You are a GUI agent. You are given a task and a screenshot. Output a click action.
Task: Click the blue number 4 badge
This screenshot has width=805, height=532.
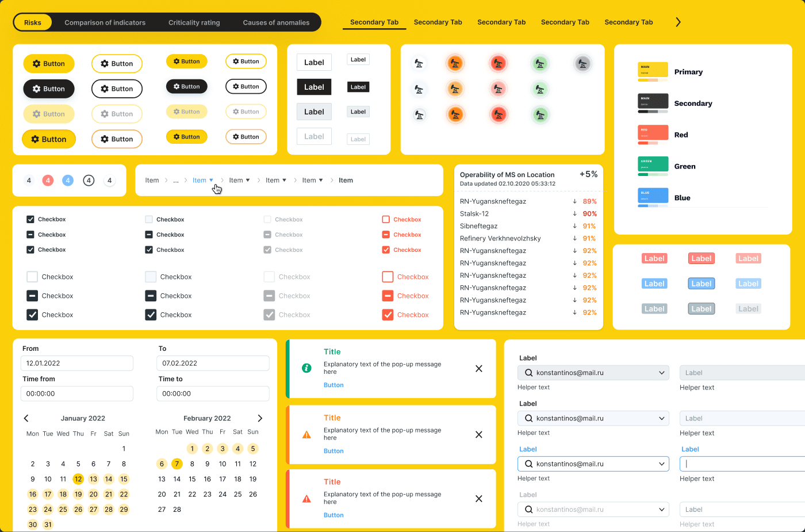(x=68, y=181)
